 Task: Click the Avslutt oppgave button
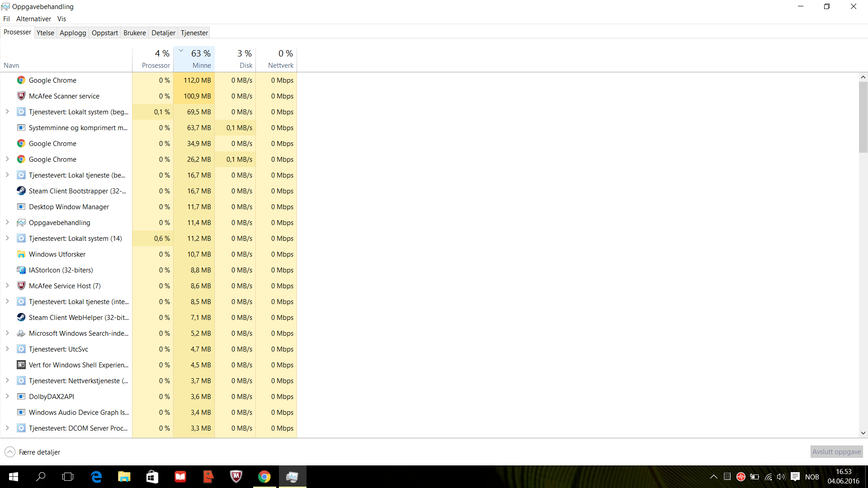836,451
